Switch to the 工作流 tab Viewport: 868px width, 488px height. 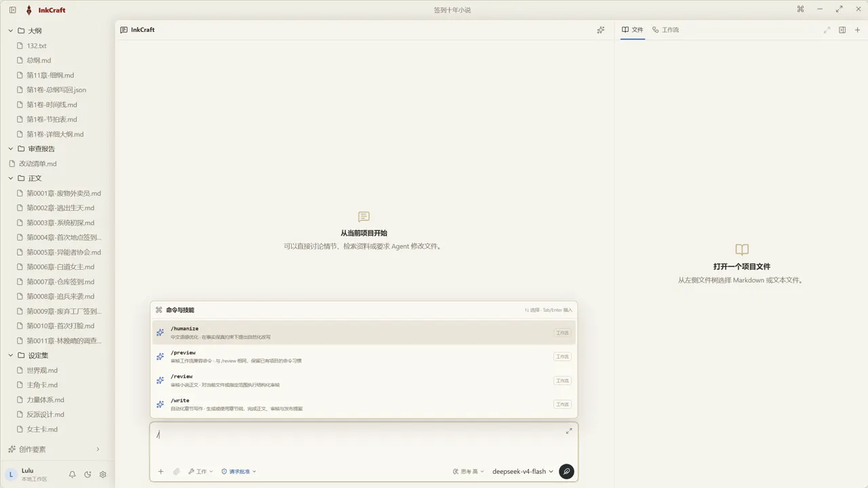pos(665,30)
